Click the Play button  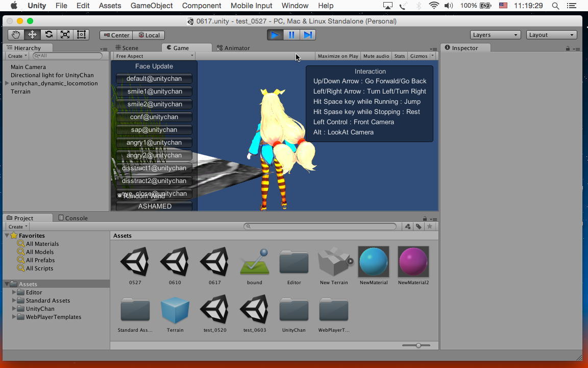pyautogui.click(x=275, y=35)
